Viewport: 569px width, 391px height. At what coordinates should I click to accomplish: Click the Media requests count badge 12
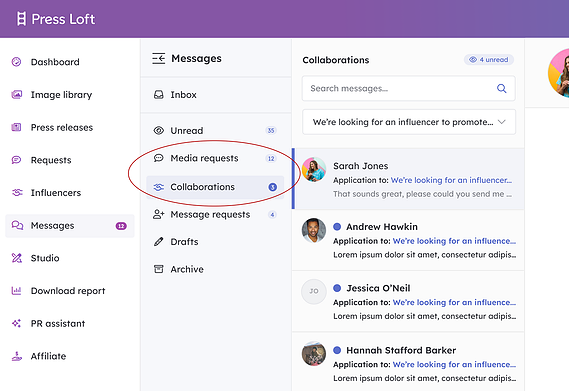(x=271, y=158)
